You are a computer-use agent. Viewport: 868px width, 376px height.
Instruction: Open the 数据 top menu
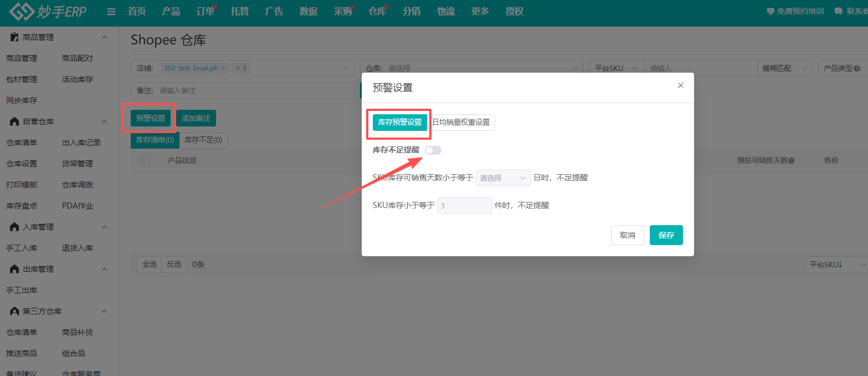tap(308, 12)
